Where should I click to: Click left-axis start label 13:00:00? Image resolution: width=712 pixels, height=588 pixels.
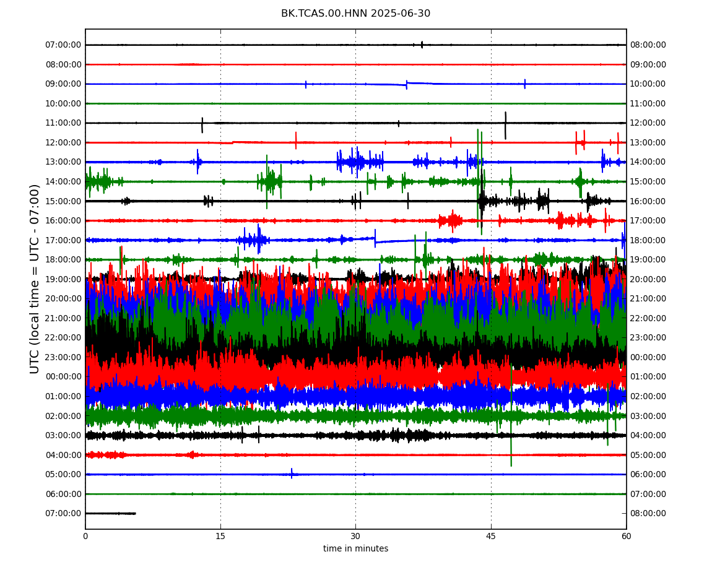(x=63, y=162)
